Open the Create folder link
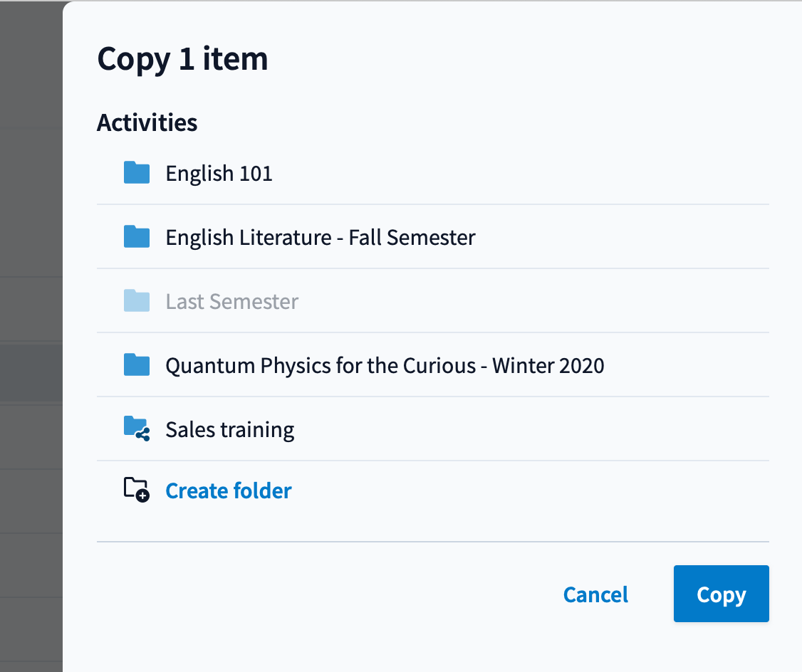Viewport: 802px width, 672px height. click(228, 491)
